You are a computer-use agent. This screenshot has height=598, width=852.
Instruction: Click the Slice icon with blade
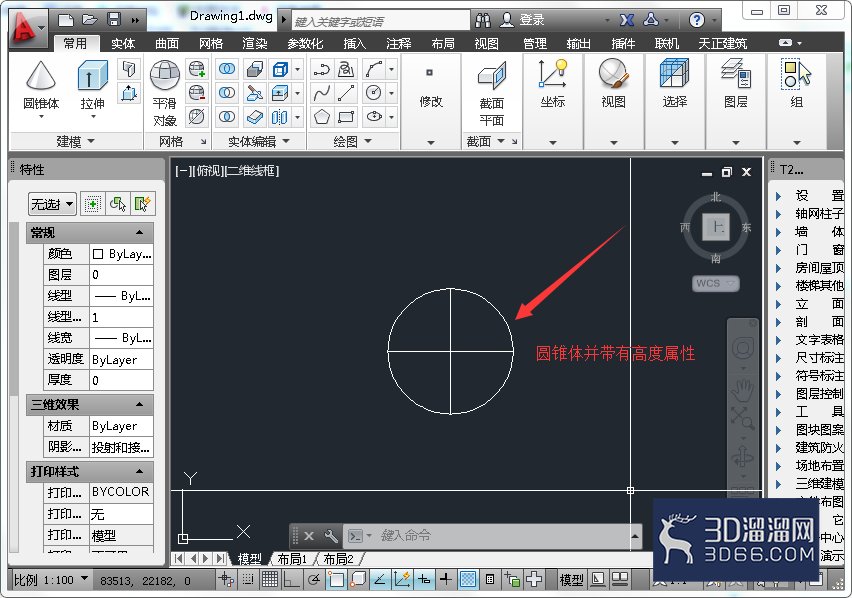click(254, 92)
